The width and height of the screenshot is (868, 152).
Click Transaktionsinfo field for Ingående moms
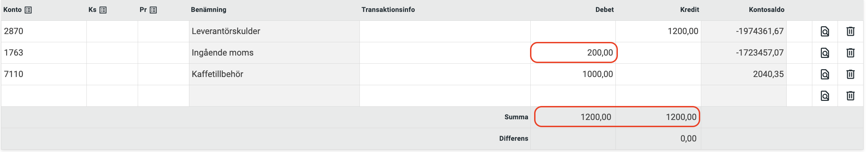(x=445, y=53)
